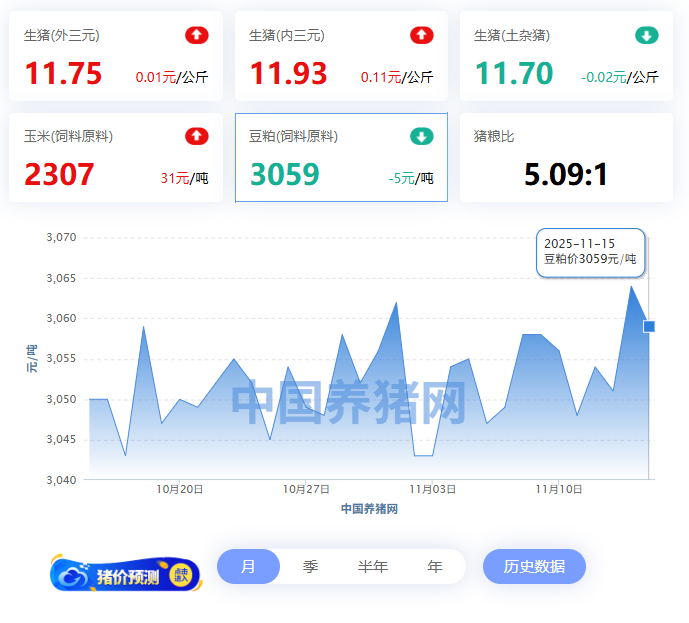Click green down arrow on 生猪(土杂猪) card
The image size is (689, 623).
click(647, 36)
